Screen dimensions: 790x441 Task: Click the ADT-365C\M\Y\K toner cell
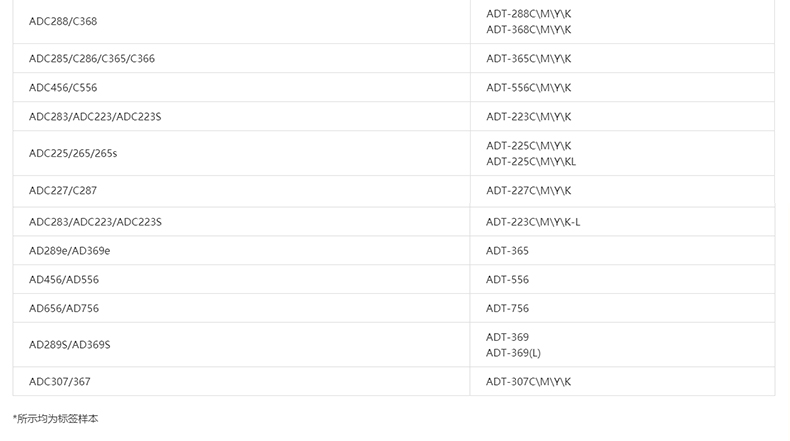tap(528, 58)
